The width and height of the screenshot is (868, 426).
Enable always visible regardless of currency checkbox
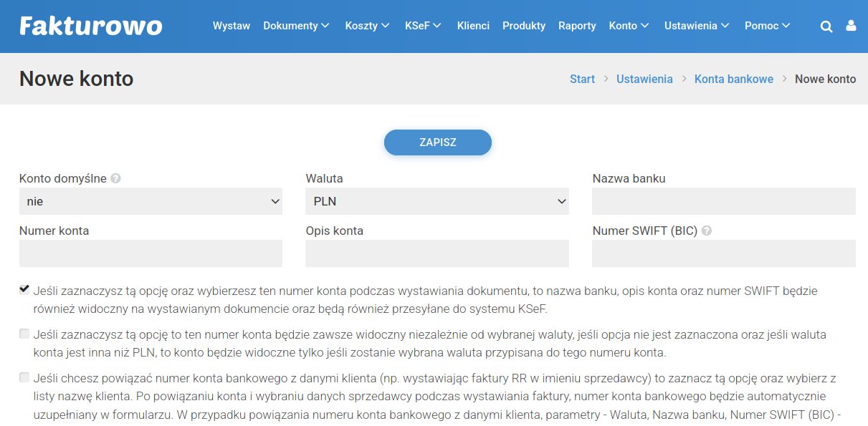click(24, 334)
